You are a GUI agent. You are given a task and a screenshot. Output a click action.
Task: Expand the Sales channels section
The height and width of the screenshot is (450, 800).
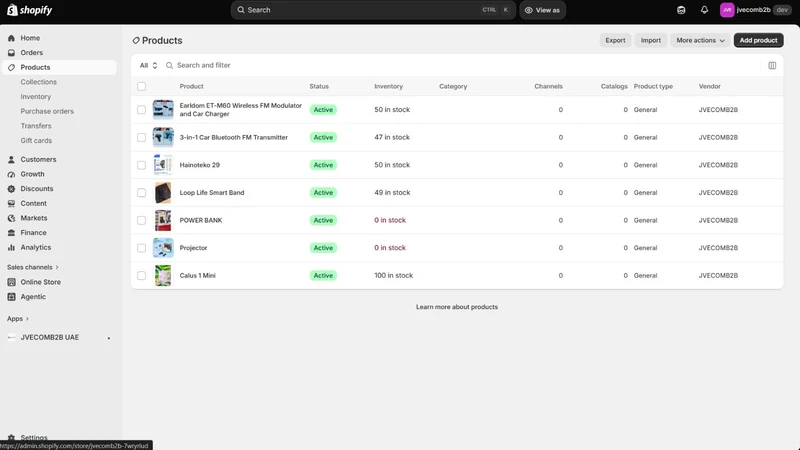pyautogui.click(x=33, y=267)
